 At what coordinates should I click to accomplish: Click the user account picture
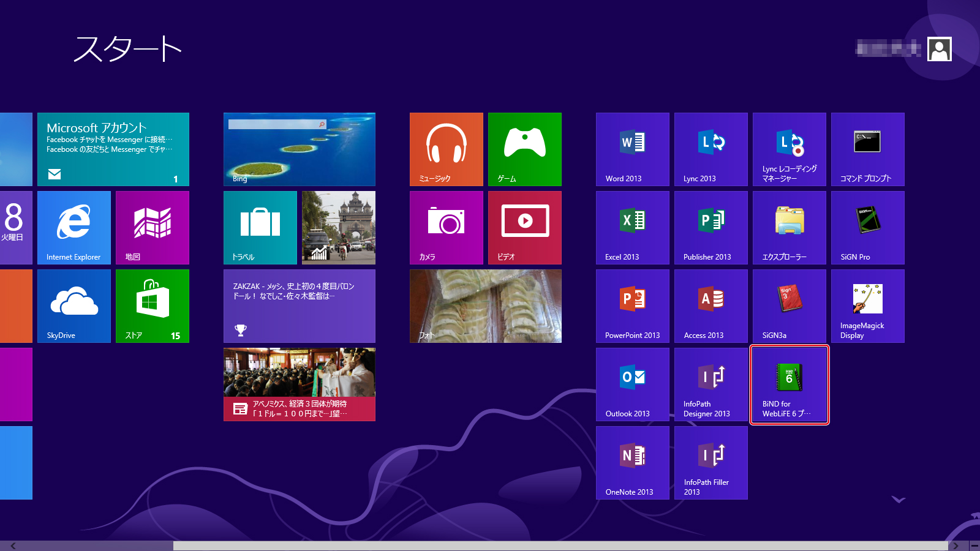click(x=940, y=49)
